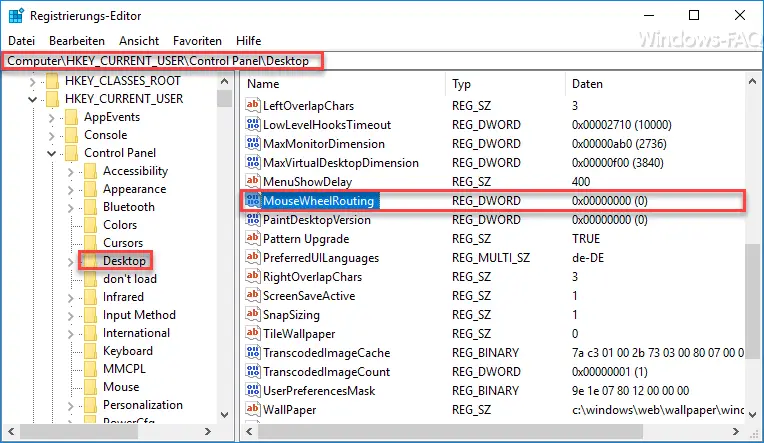Click the TileWallpaper string icon
The image size is (764, 443).
(252, 333)
